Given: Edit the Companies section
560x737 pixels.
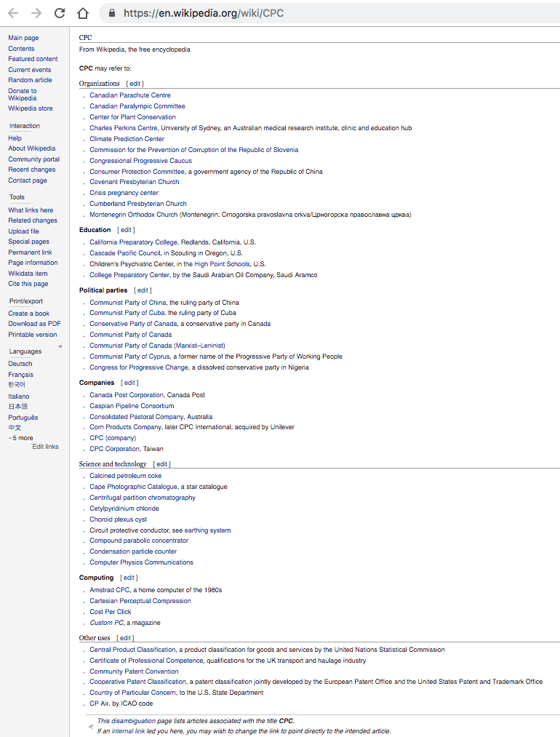Looking at the screenshot, I should tap(129, 383).
